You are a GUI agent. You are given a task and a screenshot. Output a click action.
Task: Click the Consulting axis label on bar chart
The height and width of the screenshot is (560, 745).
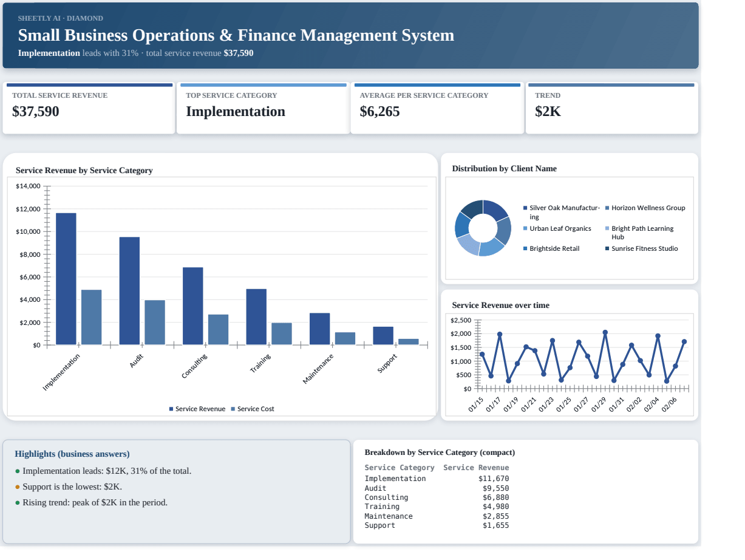tap(195, 366)
